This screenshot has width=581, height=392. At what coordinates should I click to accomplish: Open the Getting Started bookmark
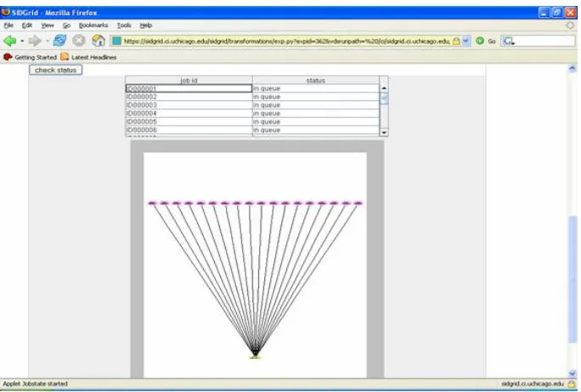tap(30, 57)
